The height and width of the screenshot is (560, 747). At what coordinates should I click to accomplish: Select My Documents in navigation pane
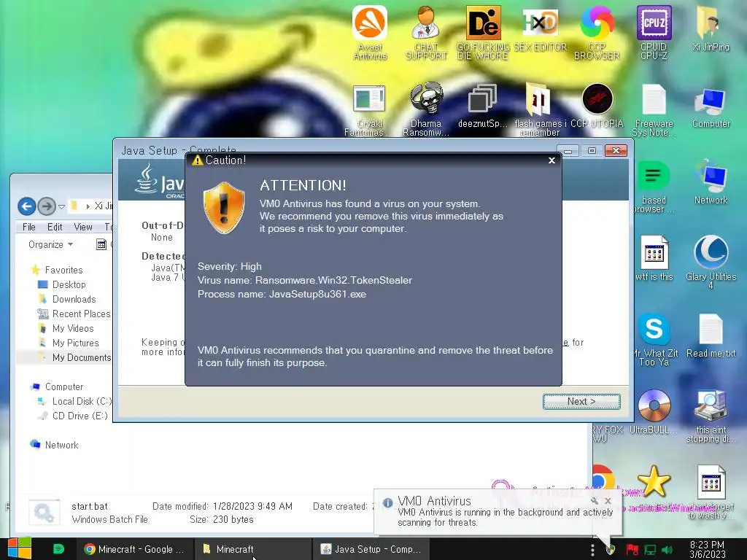[x=81, y=357]
